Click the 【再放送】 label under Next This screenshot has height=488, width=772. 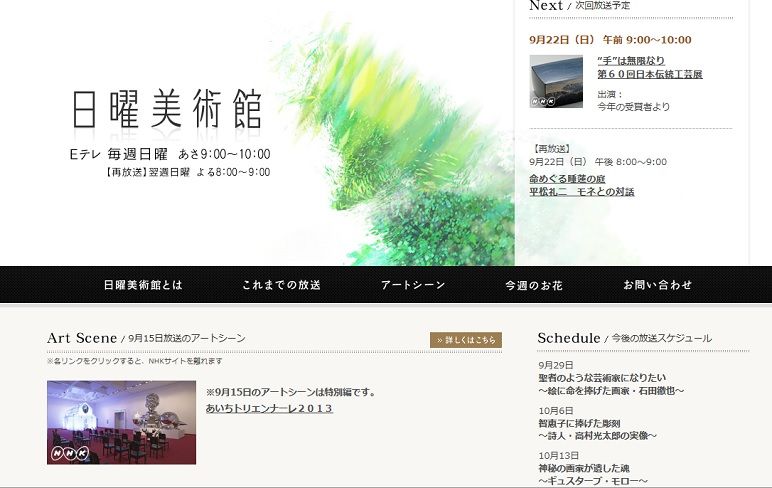pos(551,149)
